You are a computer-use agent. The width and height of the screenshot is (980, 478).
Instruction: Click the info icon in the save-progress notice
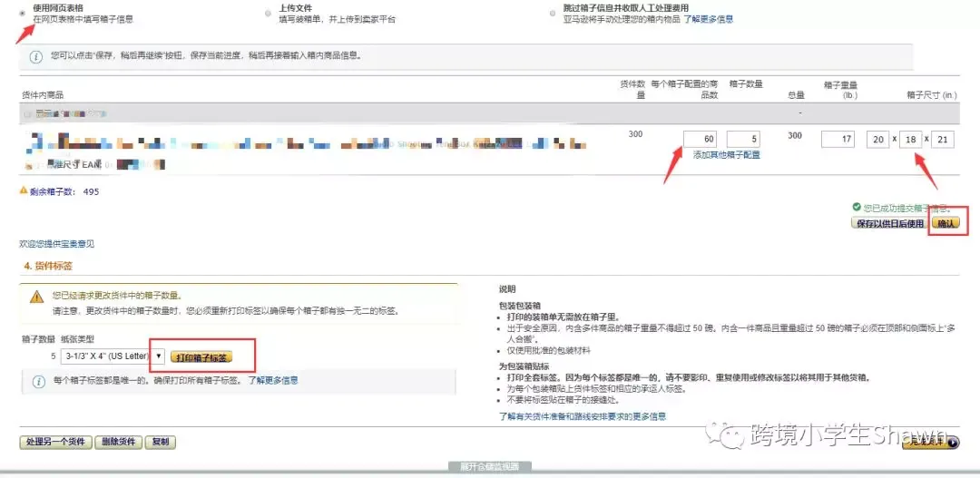(36, 56)
